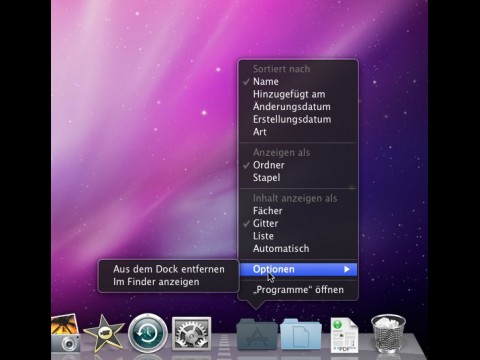This screenshot has width=480, height=360.
Task: Click the Programme folder in Dock
Action: pyautogui.click(x=257, y=334)
